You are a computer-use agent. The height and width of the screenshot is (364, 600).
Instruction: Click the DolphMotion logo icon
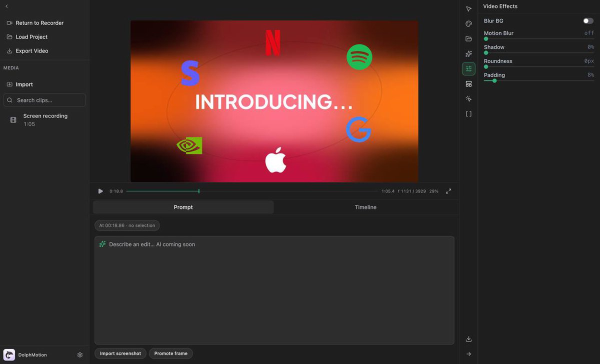click(9, 355)
